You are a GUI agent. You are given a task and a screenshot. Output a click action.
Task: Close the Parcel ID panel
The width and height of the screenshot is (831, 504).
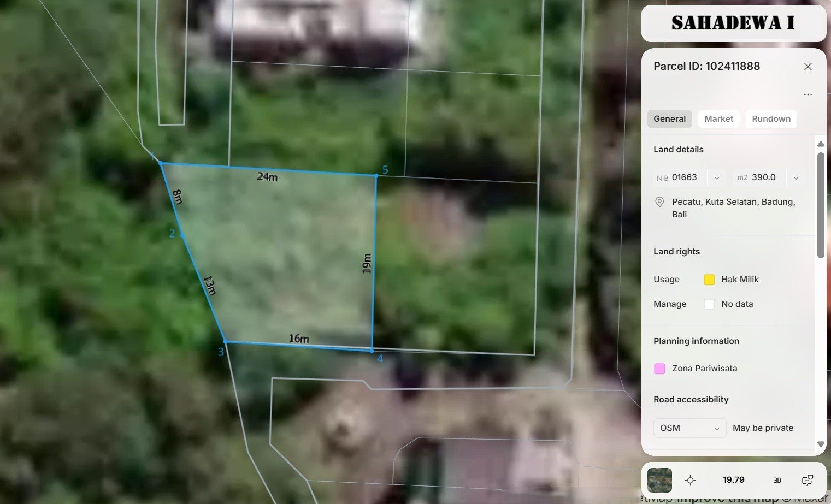pos(808,67)
